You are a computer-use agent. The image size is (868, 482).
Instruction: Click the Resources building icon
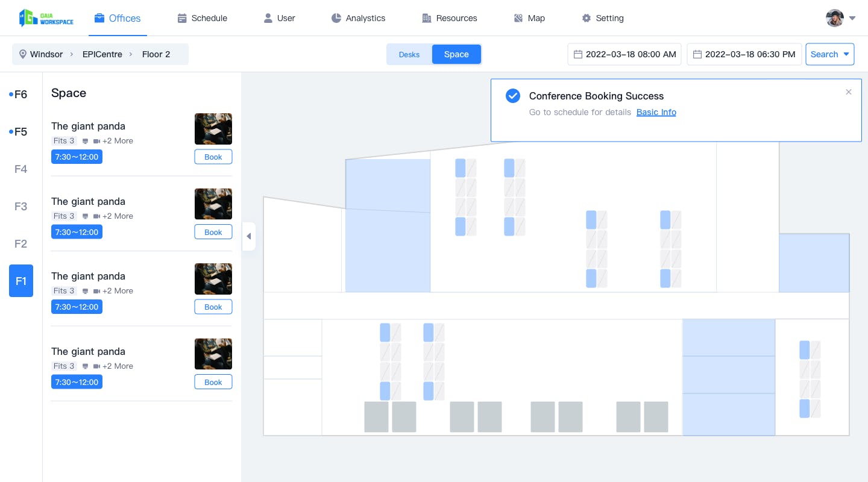pyautogui.click(x=427, y=18)
